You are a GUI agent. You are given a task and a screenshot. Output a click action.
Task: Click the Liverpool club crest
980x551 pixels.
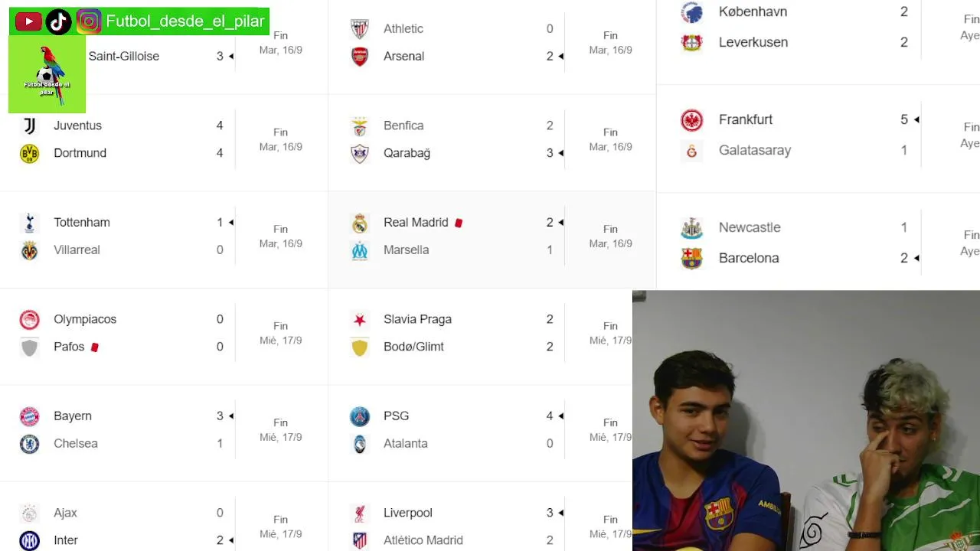tap(360, 513)
